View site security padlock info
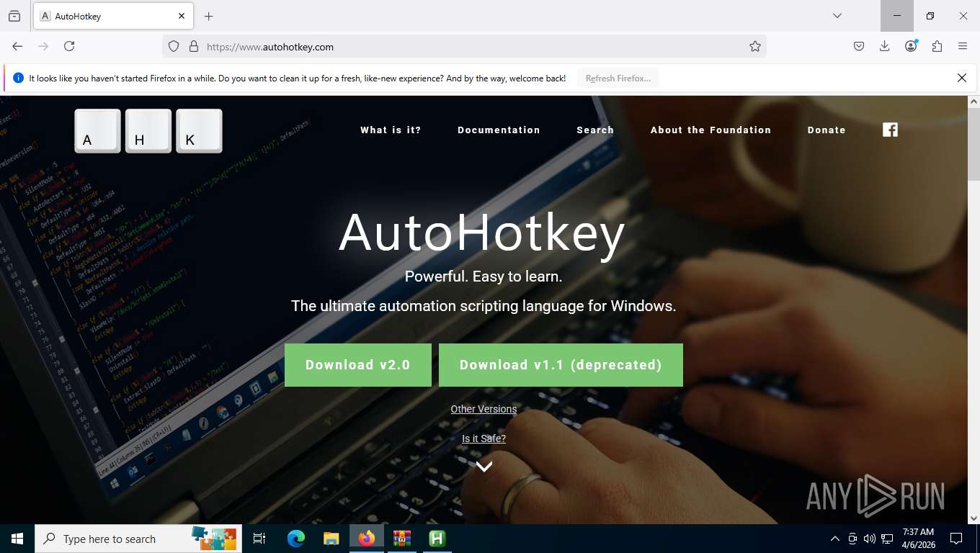Viewport: 980px width, 553px height. (193, 46)
